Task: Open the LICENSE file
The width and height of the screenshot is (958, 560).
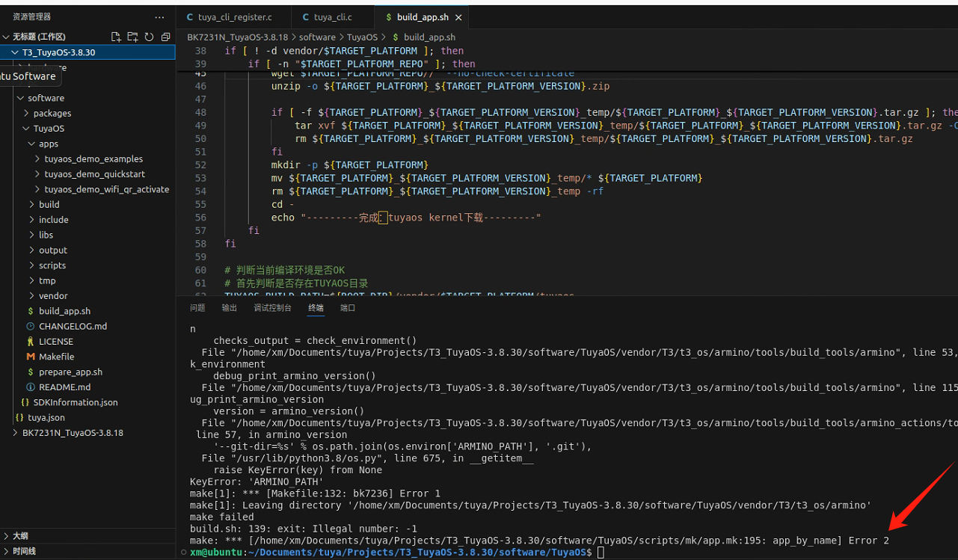Action: coord(87,342)
